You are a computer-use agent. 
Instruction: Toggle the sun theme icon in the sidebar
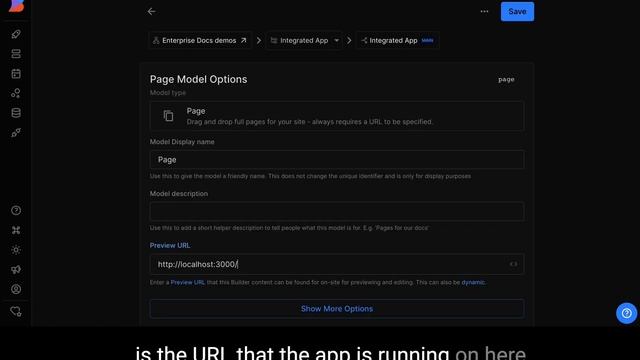click(x=16, y=250)
